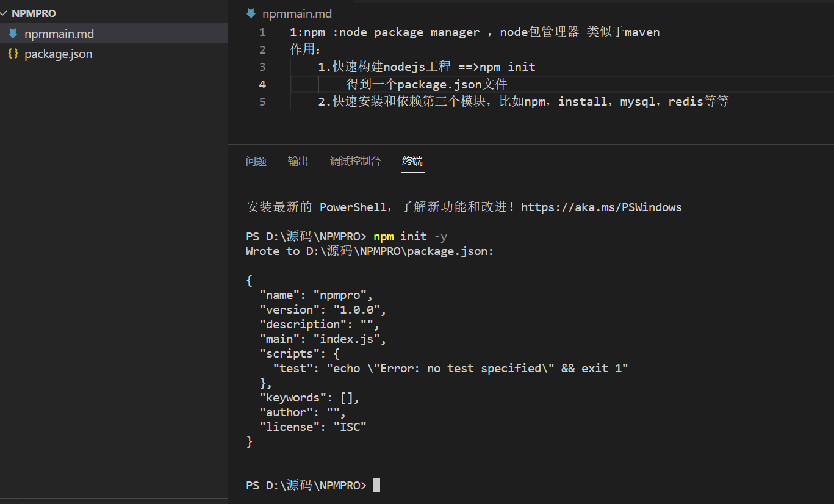Select the NPMPRO folder header label

(x=34, y=13)
